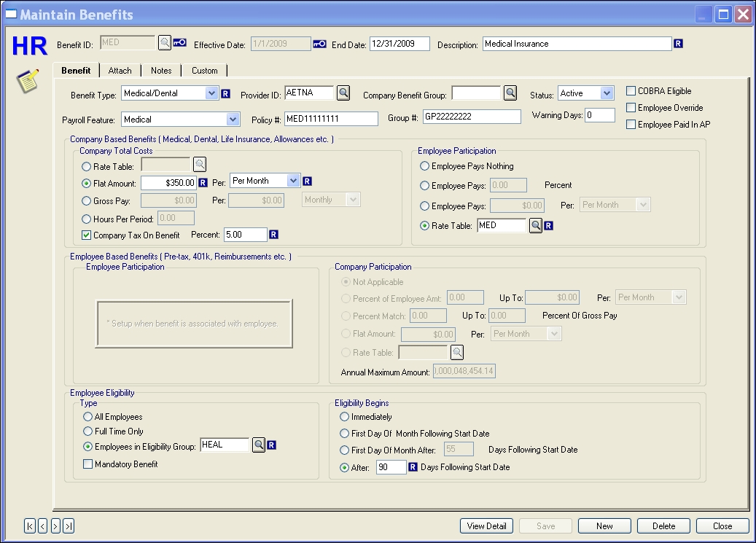Open the Custom tab
Screen dimensions: 756x543
(204, 71)
